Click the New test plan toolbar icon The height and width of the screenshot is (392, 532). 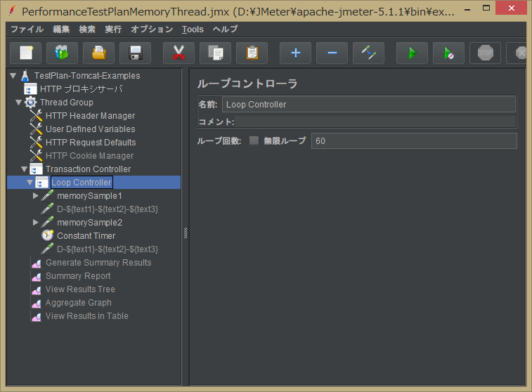(x=26, y=53)
